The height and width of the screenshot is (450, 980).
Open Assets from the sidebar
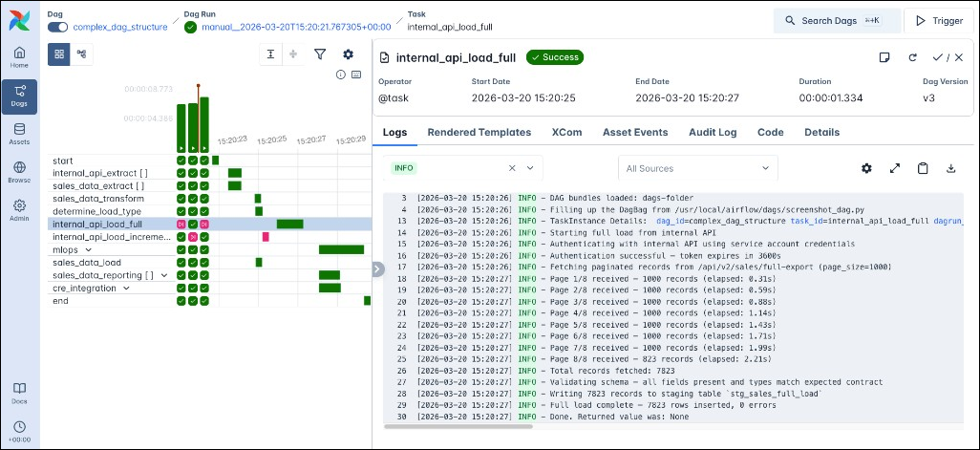coord(19,135)
